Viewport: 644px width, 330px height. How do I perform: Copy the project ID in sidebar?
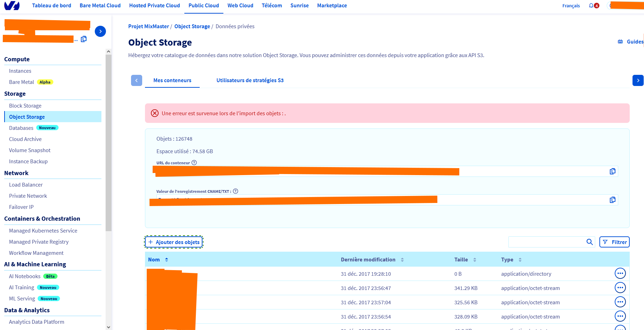84,39
